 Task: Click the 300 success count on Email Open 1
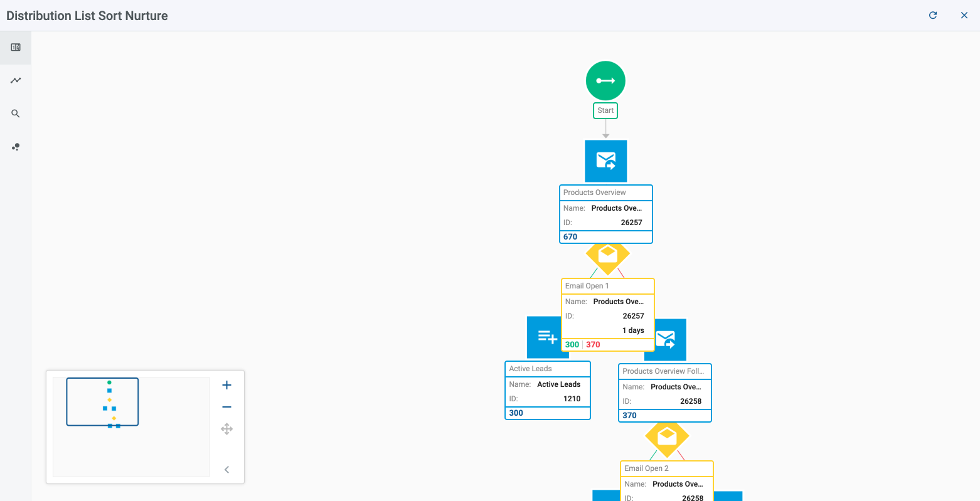coord(572,344)
